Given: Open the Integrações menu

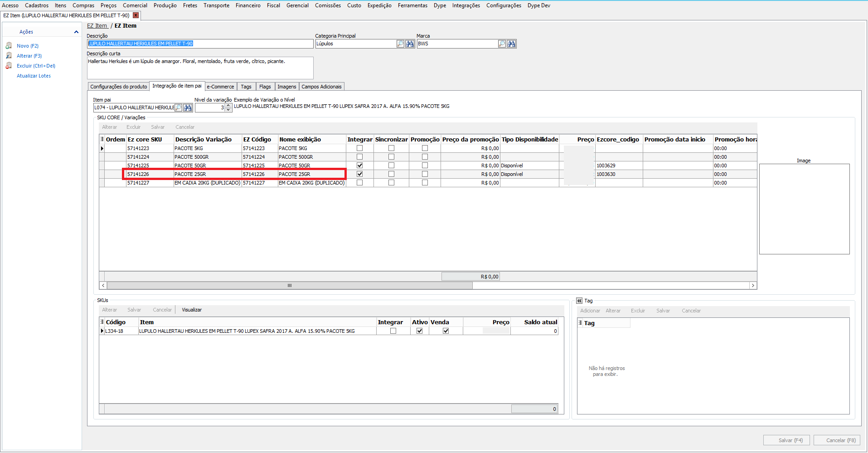Looking at the screenshot, I should click(466, 5).
